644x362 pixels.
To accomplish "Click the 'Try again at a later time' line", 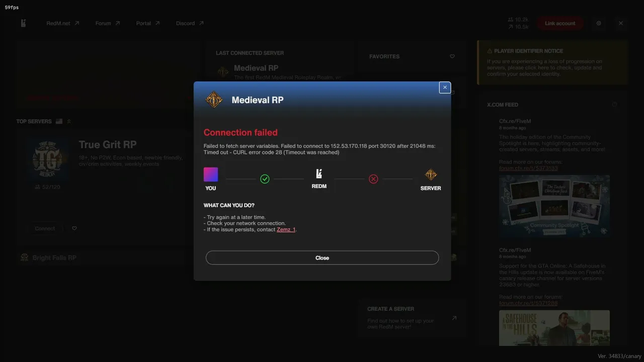I will click(x=234, y=217).
